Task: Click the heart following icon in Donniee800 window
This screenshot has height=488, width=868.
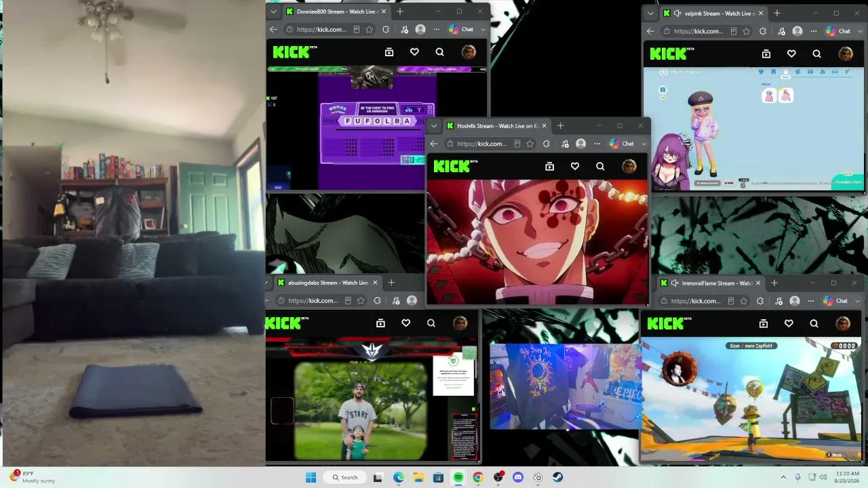Action: pyautogui.click(x=414, y=52)
